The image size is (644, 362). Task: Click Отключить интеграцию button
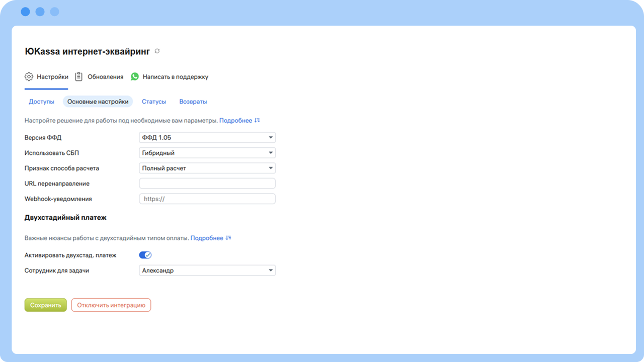(111, 305)
